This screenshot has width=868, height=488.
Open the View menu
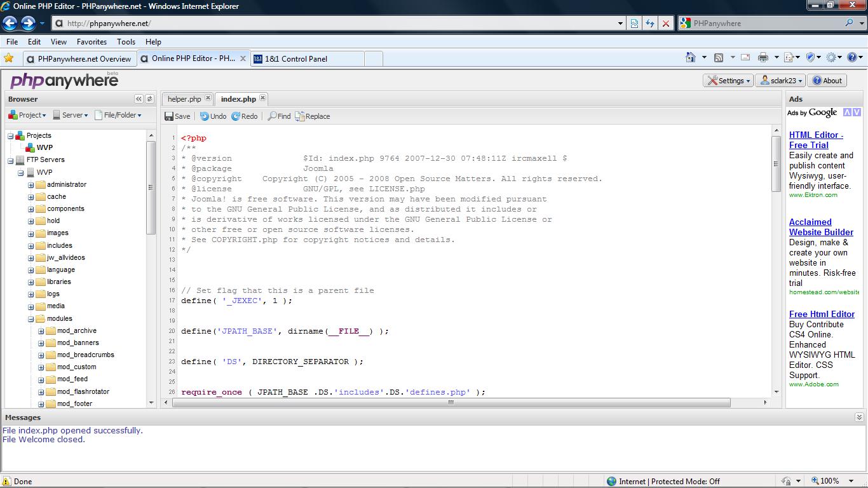coord(58,41)
